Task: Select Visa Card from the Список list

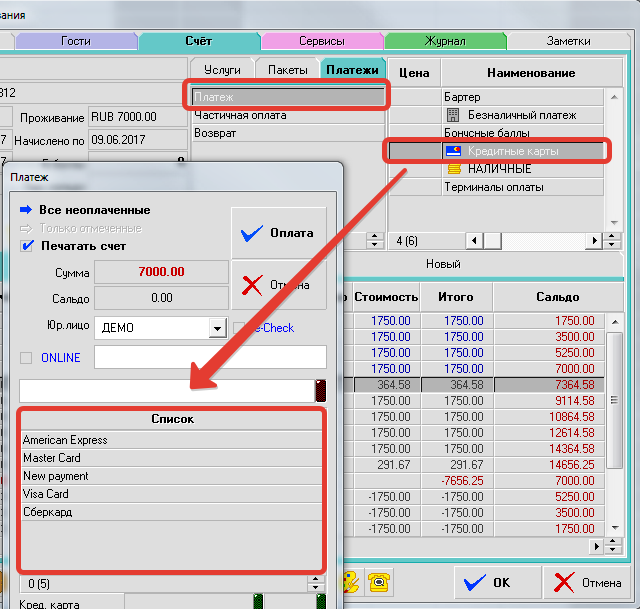Action: (46, 494)
